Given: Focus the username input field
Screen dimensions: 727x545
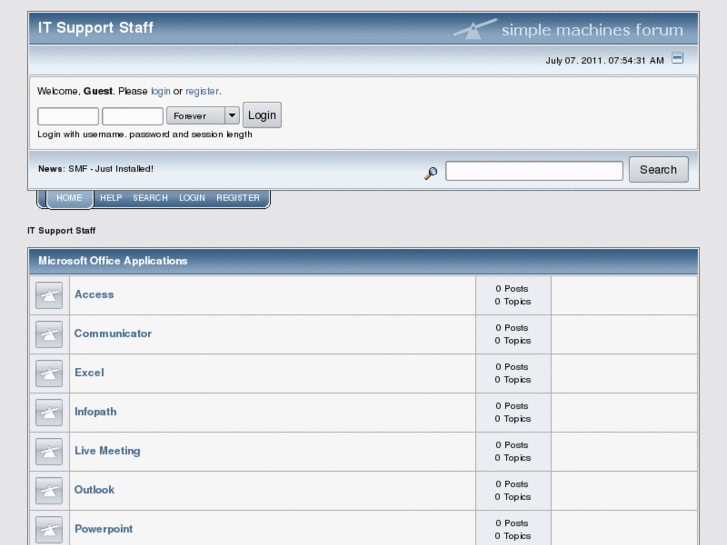Looking at the screenshot, I should [68, 116].
